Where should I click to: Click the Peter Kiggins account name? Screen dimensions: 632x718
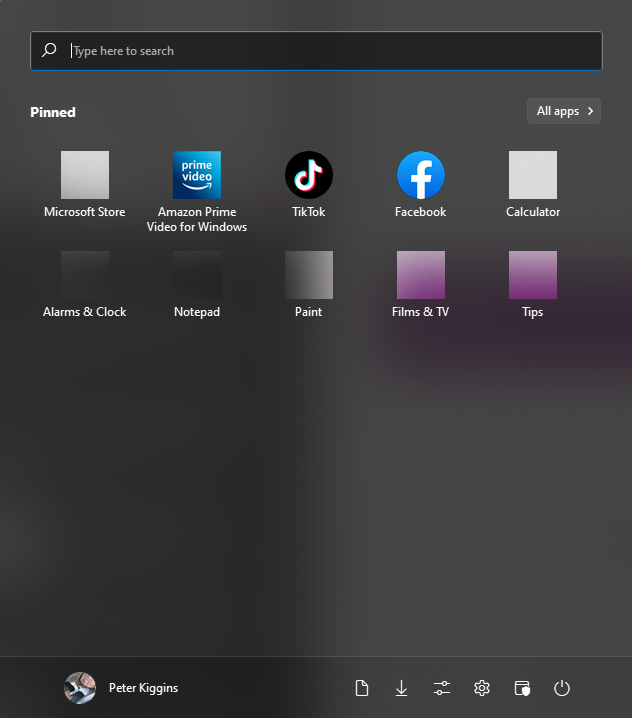click(x=143, y=688)
